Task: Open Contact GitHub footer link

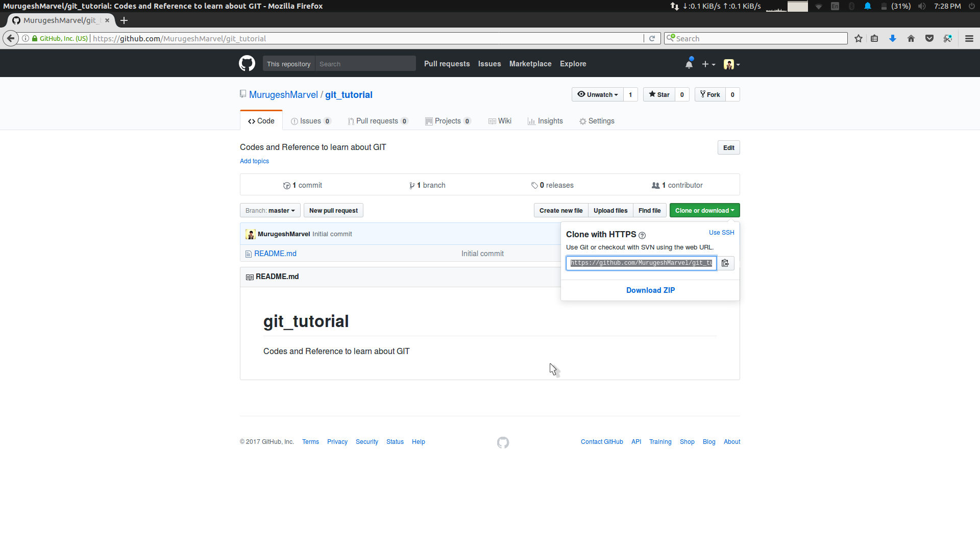Action: pyautogui.click(x=602, y=442)
